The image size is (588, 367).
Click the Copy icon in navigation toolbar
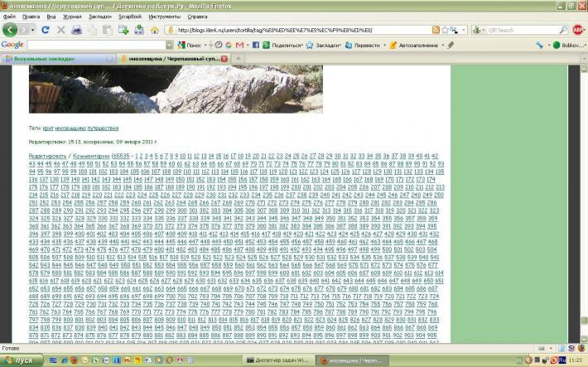92,30
